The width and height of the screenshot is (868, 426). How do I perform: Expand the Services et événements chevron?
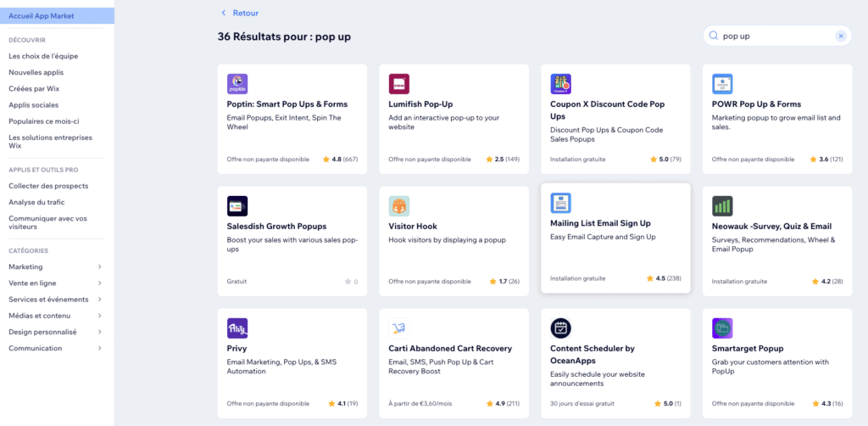tap(100, 300)
